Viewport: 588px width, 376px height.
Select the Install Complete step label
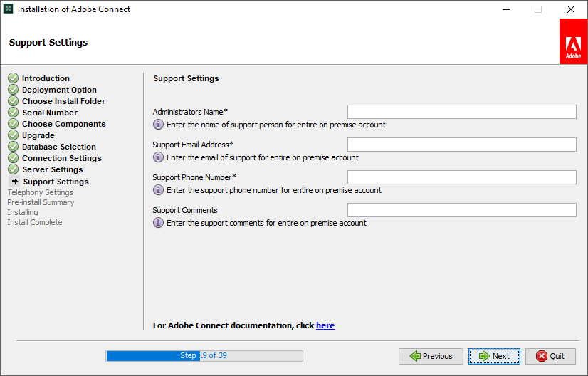click(35, 222)
